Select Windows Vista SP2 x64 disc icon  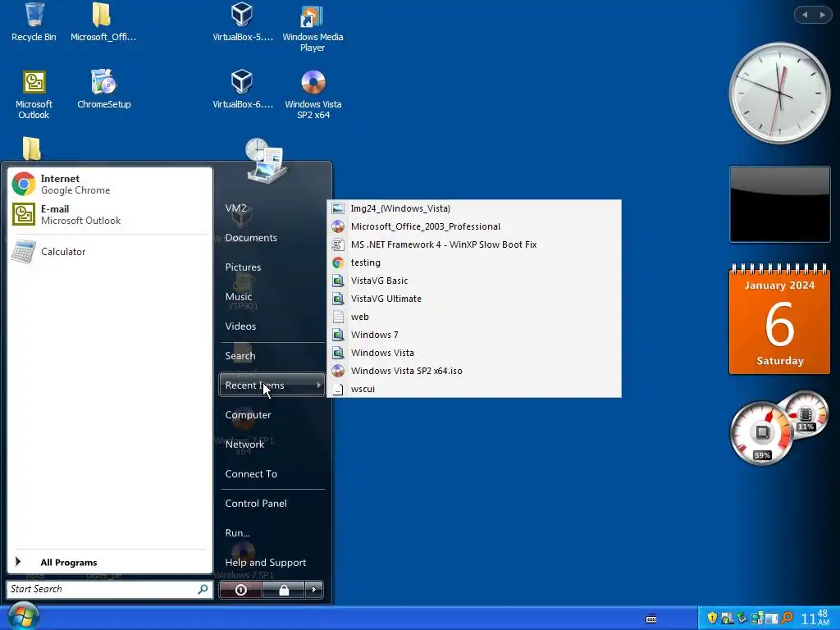[x=313, y=94]
